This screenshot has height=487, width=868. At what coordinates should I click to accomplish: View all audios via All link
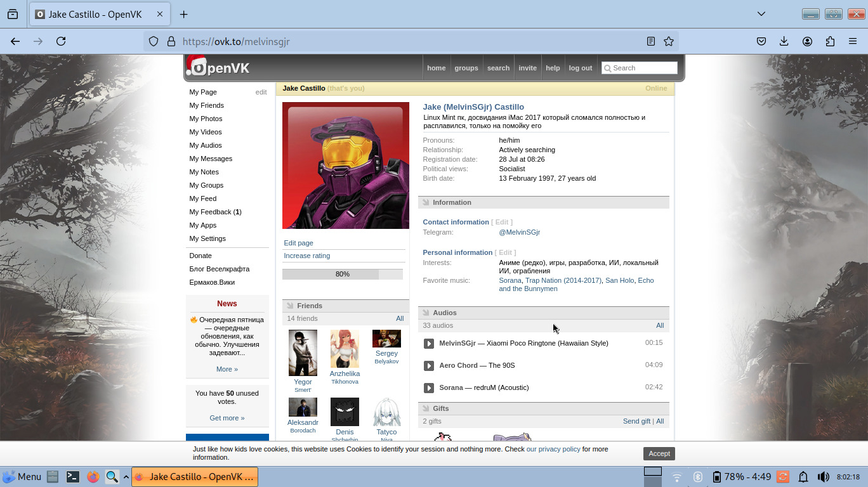[x=660, y=325]
